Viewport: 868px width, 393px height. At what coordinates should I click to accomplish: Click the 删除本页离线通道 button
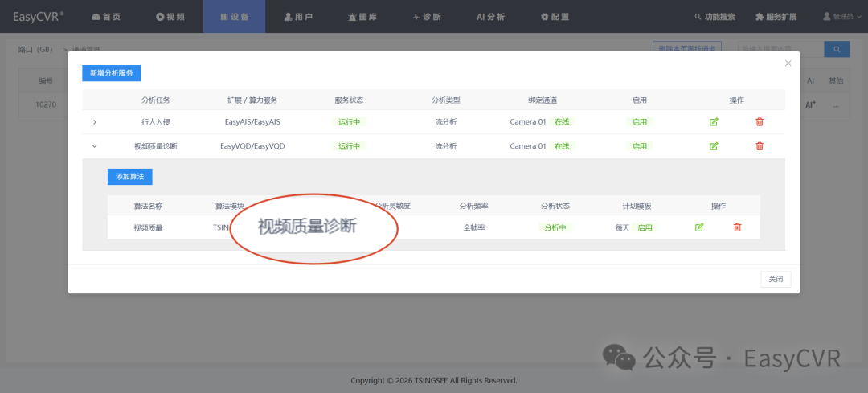(687, 49)
